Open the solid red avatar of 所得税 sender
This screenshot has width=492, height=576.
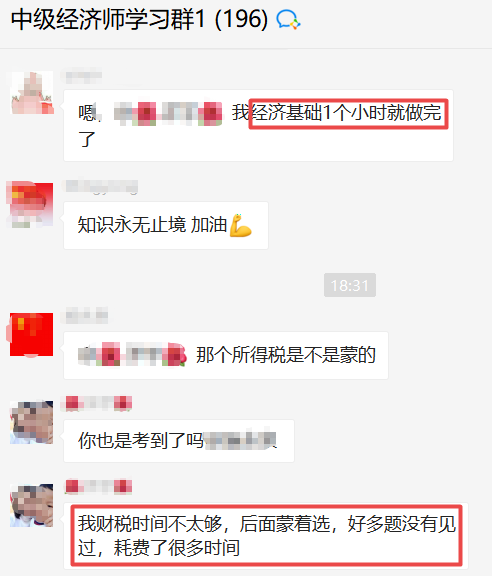31,334
